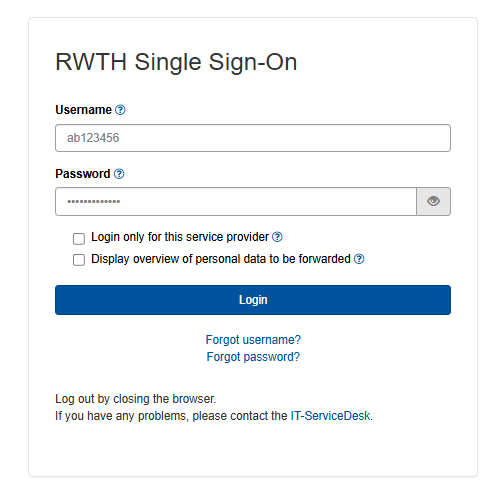Click the 'Display overview of personal data' label text

pyautogui.click(x=221, y=259)
